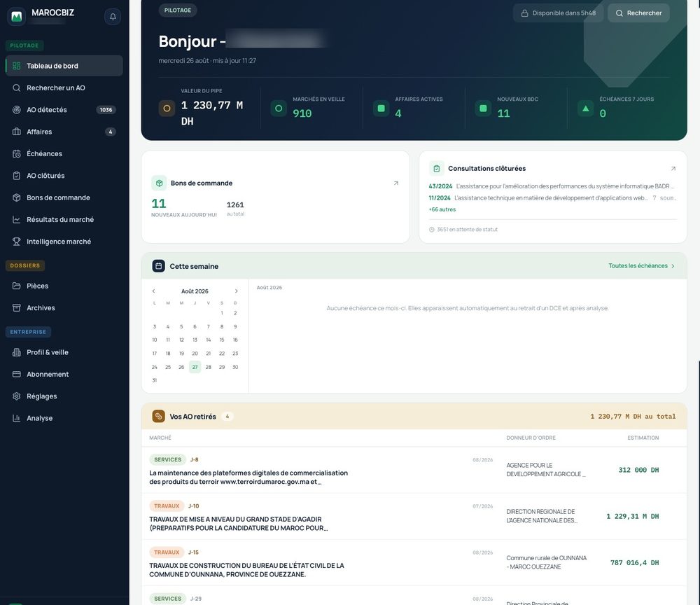The height and width of the screenshot is (605, 700).
Task: Open the terroirdumaroc maintenance tender row
Action: pos(414,470)
